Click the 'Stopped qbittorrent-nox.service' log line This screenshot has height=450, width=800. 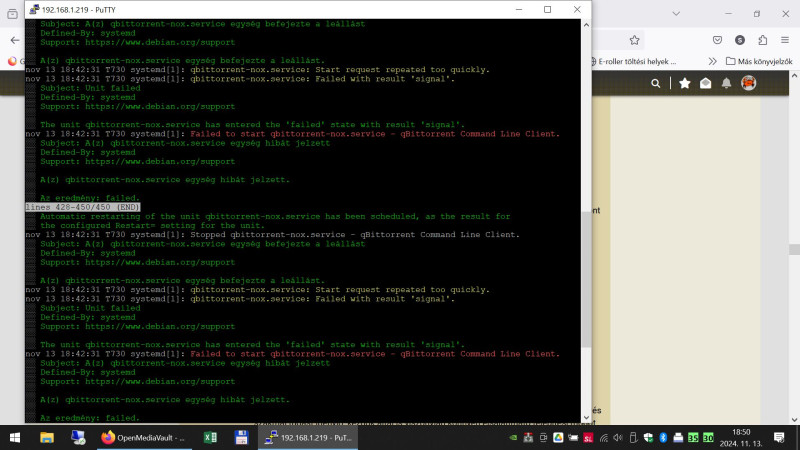[272, 235]
